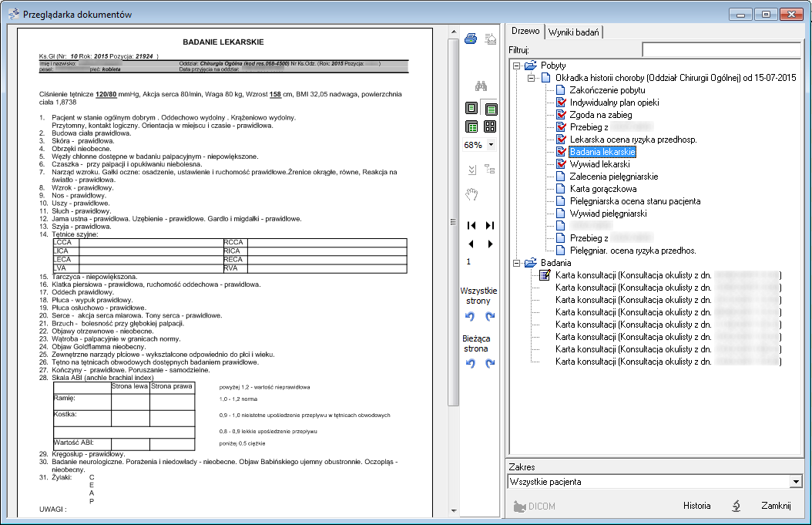Collapse the Okładka historii choroby node
Screen dimensions: 812x525
click(x=531, y=79)
